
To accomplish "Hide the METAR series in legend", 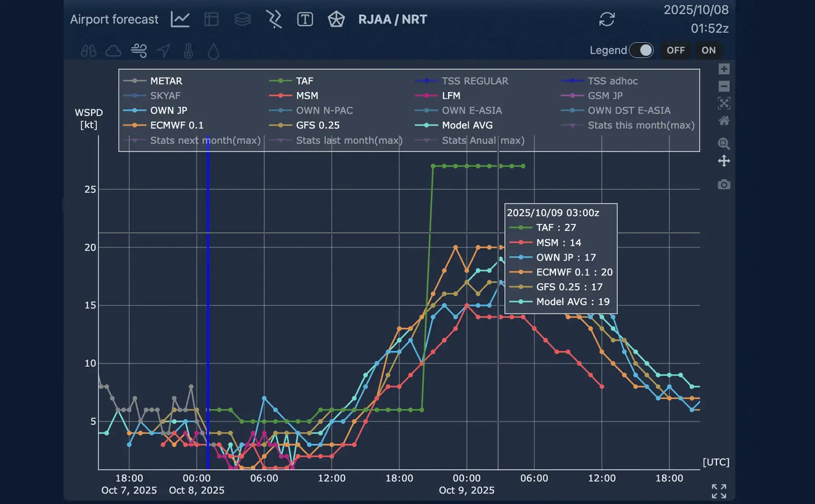I will click(166, 81).
